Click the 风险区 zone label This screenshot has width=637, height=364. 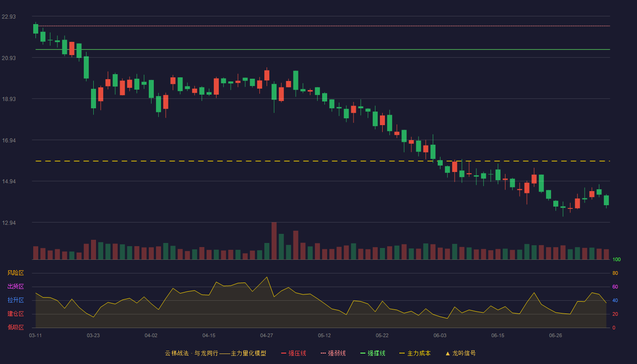click(15, 273)
